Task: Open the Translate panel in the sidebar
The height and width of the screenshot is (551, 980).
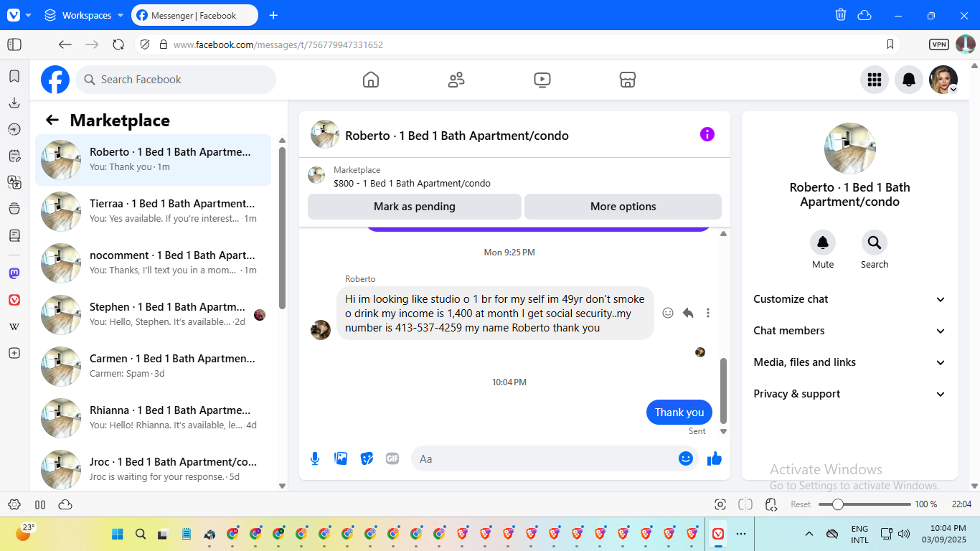Action: coord(14,182)
